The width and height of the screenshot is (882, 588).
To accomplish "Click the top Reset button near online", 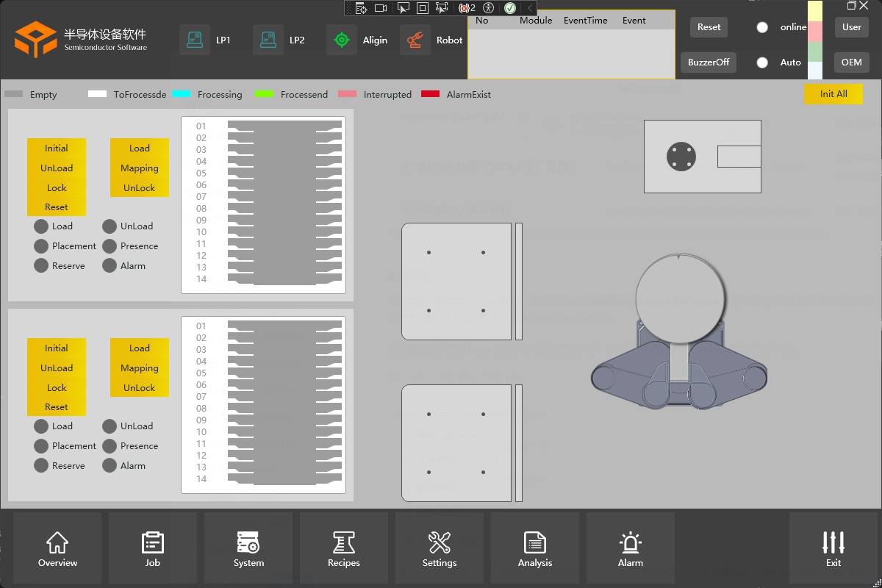I will 709,27.
